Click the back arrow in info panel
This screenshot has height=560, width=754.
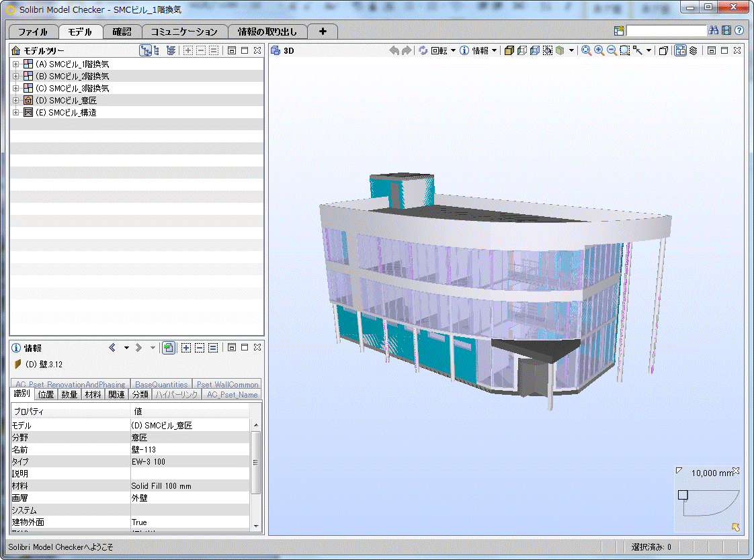pos(112,347)
